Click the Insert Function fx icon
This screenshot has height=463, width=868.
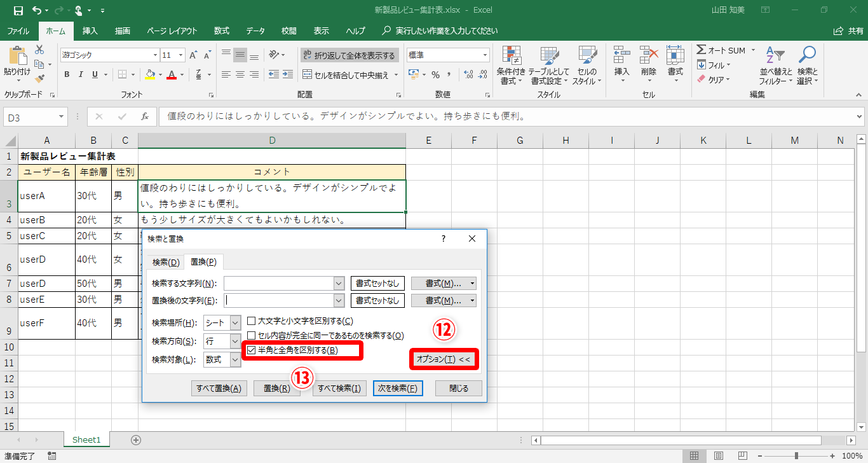[x=145, y=116]
